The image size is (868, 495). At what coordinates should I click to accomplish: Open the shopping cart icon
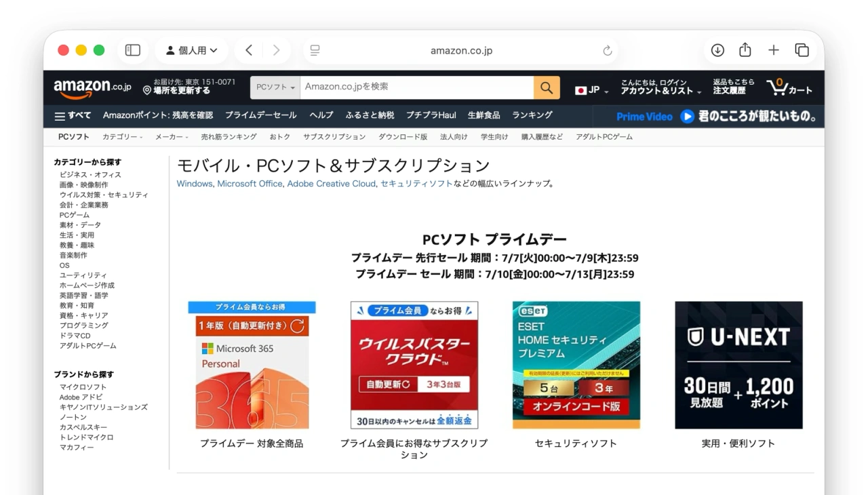point(789,87)
